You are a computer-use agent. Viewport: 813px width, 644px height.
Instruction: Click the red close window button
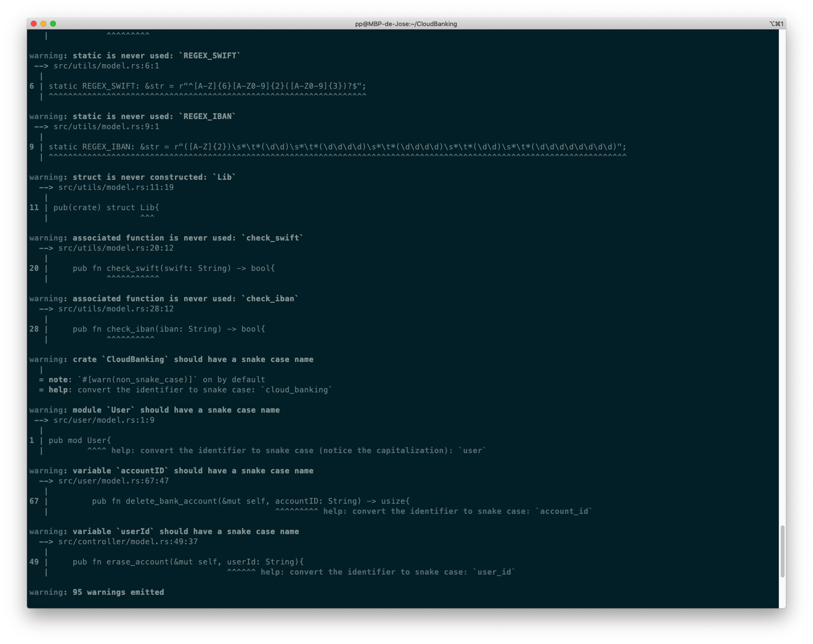pos(34,24)
